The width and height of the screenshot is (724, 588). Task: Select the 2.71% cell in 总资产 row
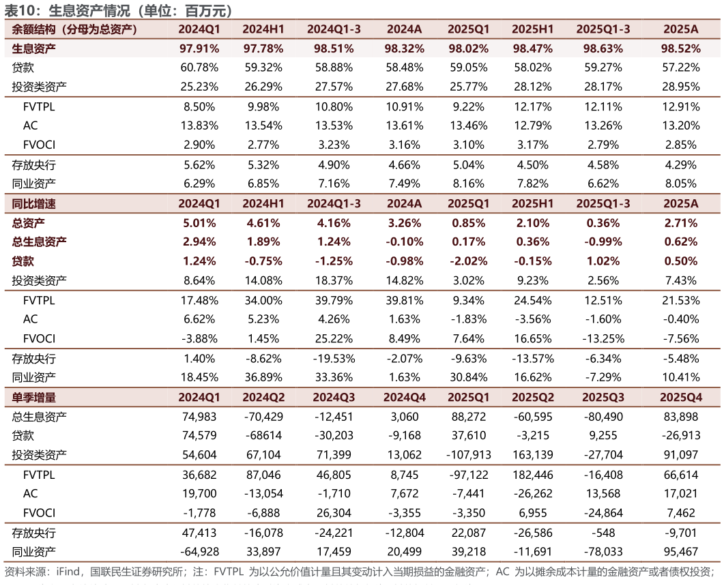[680, 222]
